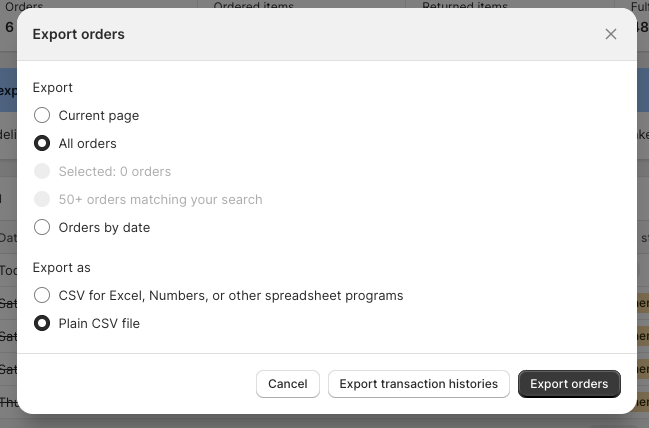
Task: Click the Cancel button
Action: 288,384
